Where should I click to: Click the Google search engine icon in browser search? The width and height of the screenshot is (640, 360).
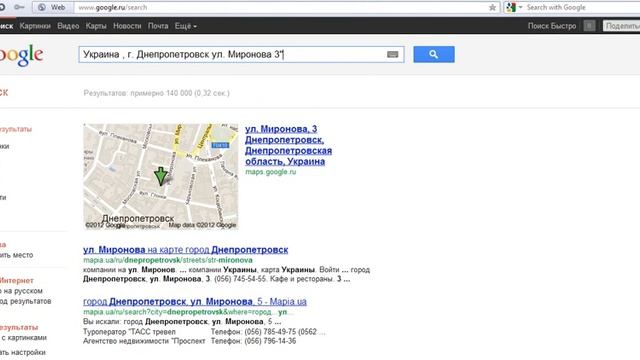511,7
